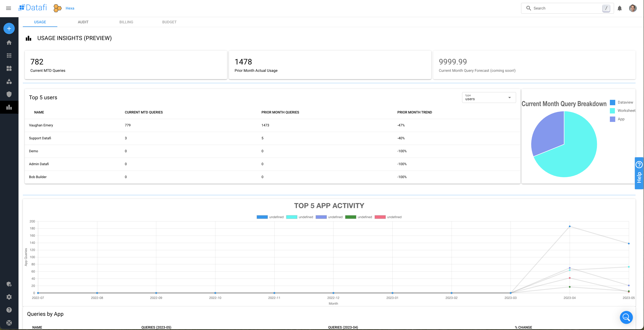Open the settings gear in the sidebar
Screen dimensions: 644x330
pos(9,297)
